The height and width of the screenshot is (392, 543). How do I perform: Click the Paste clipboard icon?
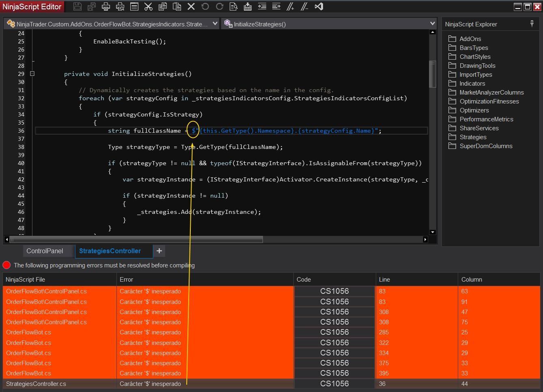177,6
